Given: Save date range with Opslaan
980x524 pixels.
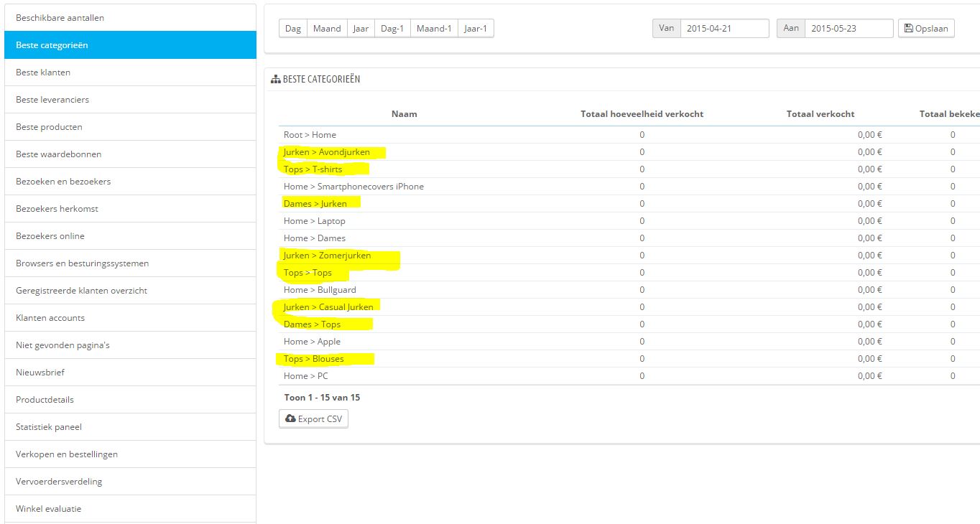Looking at the screenshot, I should pos(926,29).
